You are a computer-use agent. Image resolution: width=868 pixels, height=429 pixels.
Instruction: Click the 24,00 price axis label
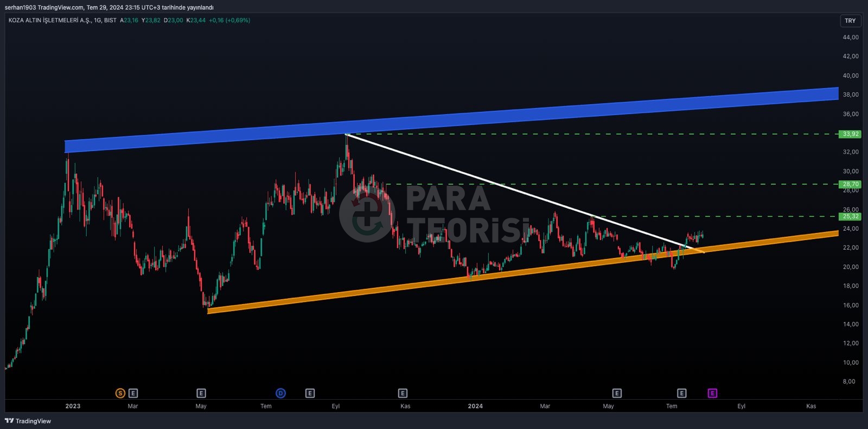(x=851, y=229)
